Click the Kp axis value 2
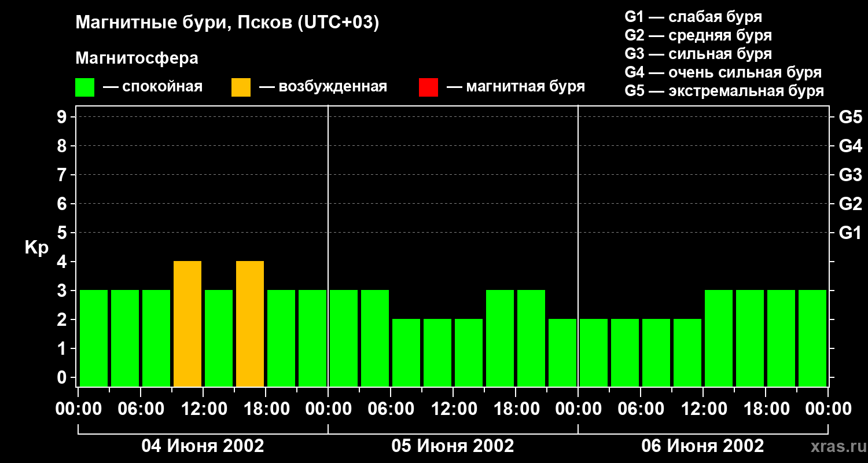Image resolution: width=868 pixels, height=463 pixels. point(63,320)
